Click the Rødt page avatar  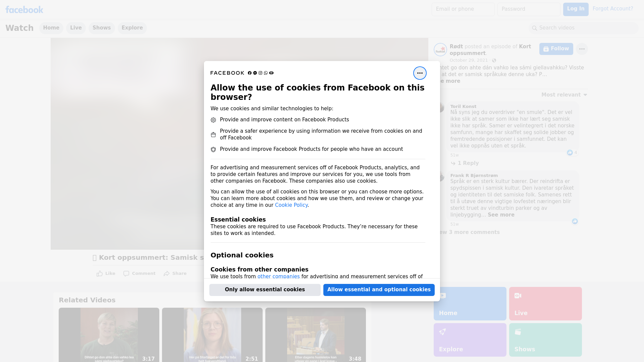click(x=440, y=50)
